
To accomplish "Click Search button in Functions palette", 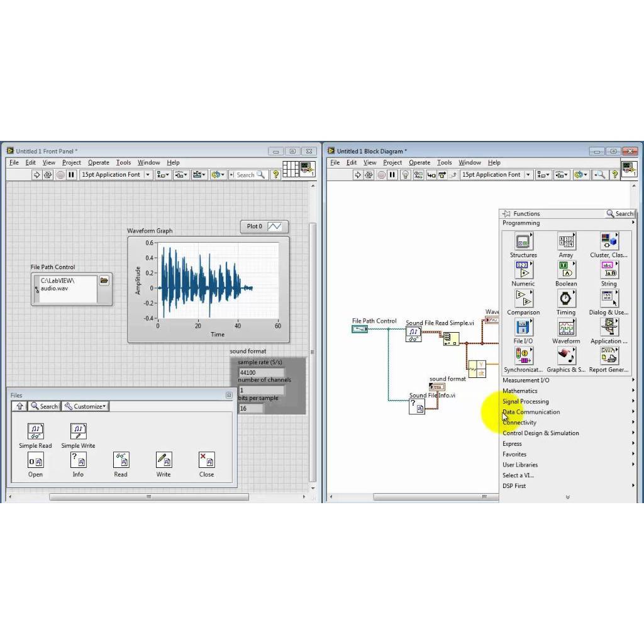I will tap(620, 214).
